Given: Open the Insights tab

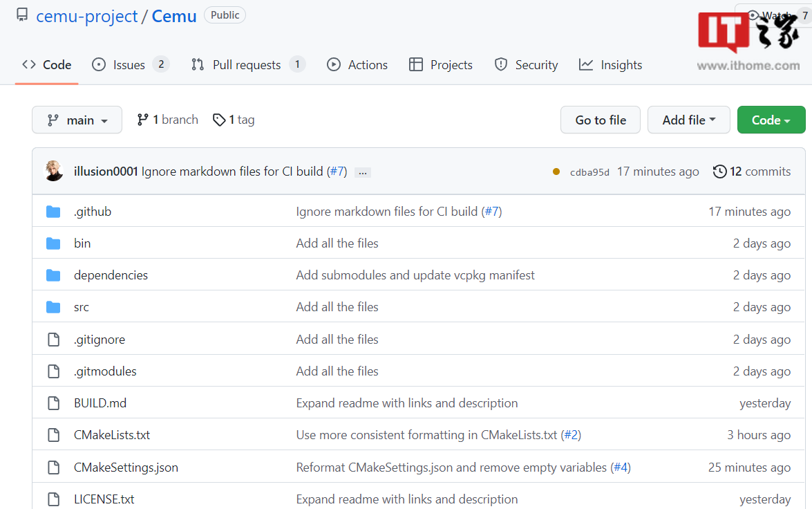Looking at the screenshot, I should tap(610, 65).
